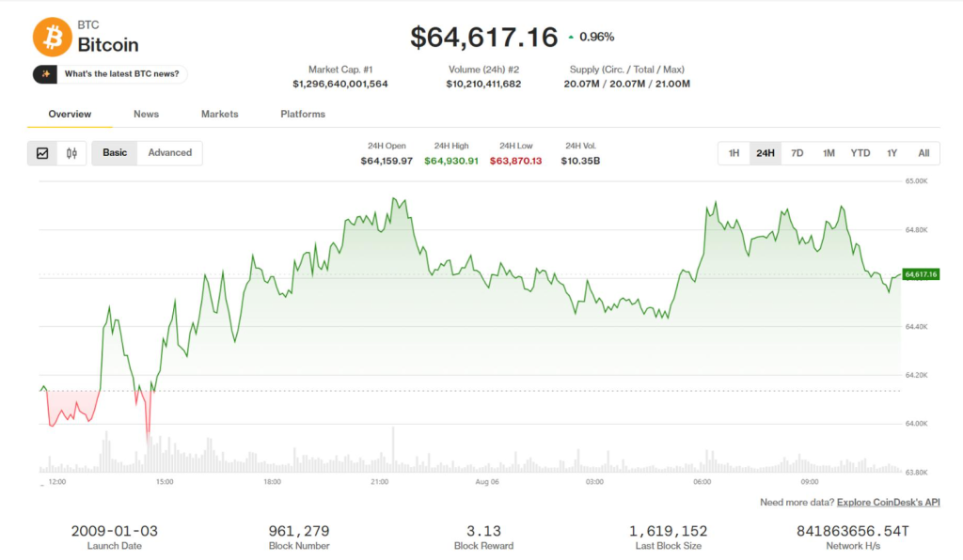
Task: Toggle the Advanced chart mode
Action: [x=169, y=153]
